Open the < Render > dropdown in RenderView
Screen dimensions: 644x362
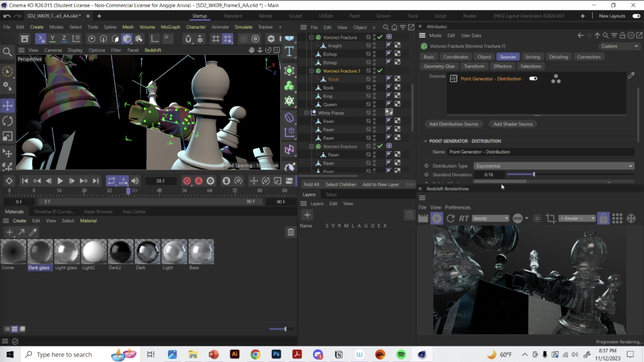577,218
